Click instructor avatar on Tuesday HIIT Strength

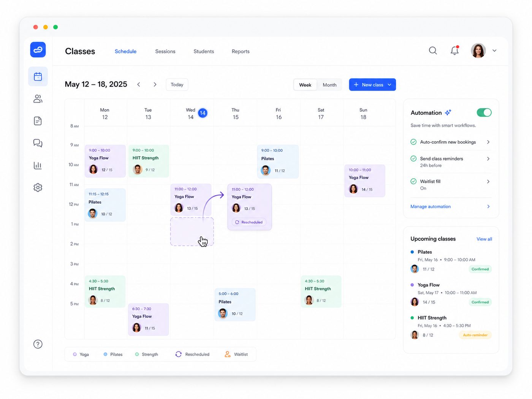[138, 169]
